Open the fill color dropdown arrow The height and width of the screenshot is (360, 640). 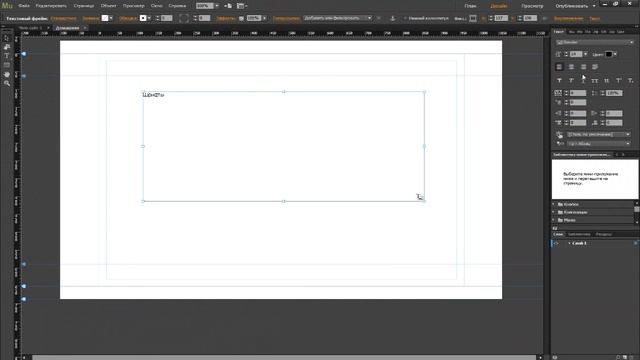pyautogui.click(x=111, y=18)
